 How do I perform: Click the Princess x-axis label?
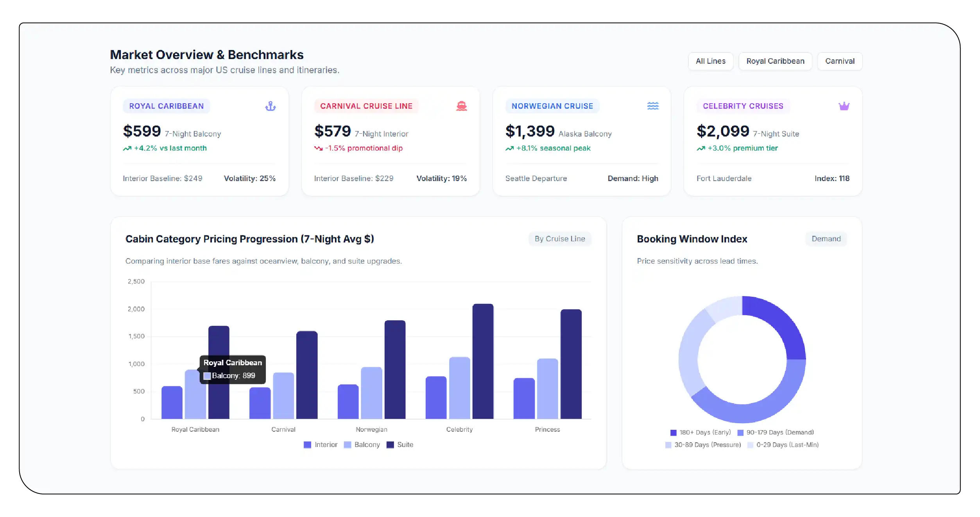point(547,429)
